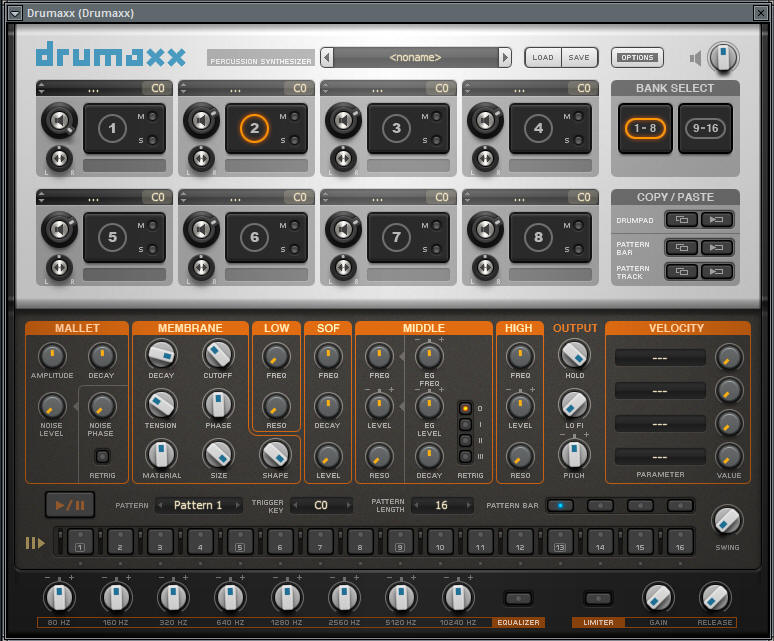Enable the Mallet retrig button
The image size is (774, 641).
pos(103,457)
